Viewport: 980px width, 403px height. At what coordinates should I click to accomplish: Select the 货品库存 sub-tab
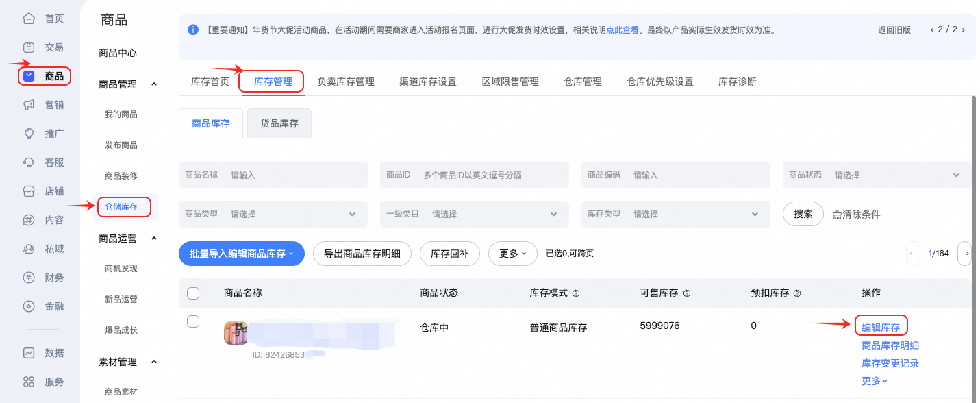click(279, 123)
